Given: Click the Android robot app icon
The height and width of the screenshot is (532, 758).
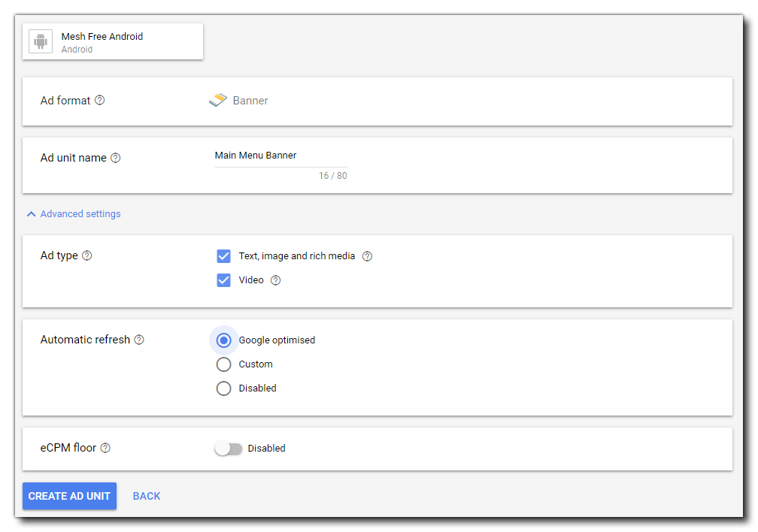Looking at the screenshot, I should click(41, 42).
